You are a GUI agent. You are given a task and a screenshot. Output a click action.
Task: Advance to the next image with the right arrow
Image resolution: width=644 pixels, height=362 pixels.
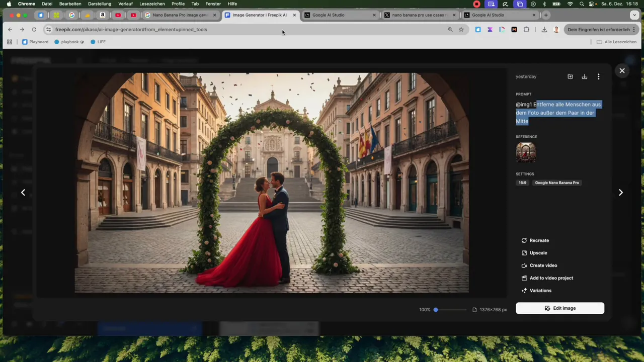pyautogui.click(x=620, y=192)
